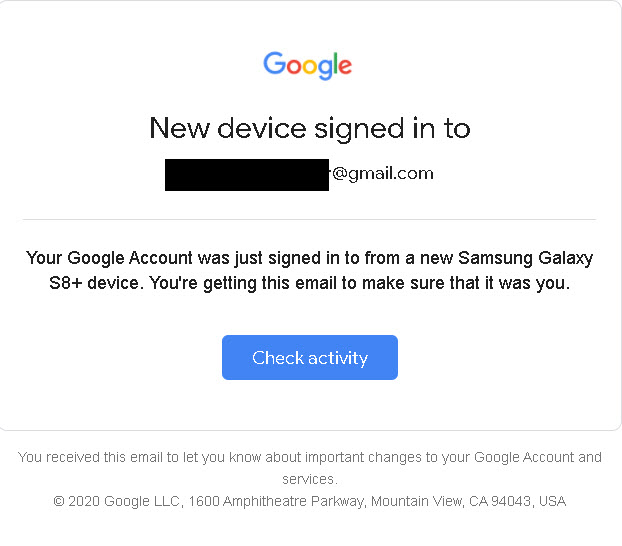The image size is (622, 546).
Task: Click the 'New device signed in to' heading
Action: point(309,128)
